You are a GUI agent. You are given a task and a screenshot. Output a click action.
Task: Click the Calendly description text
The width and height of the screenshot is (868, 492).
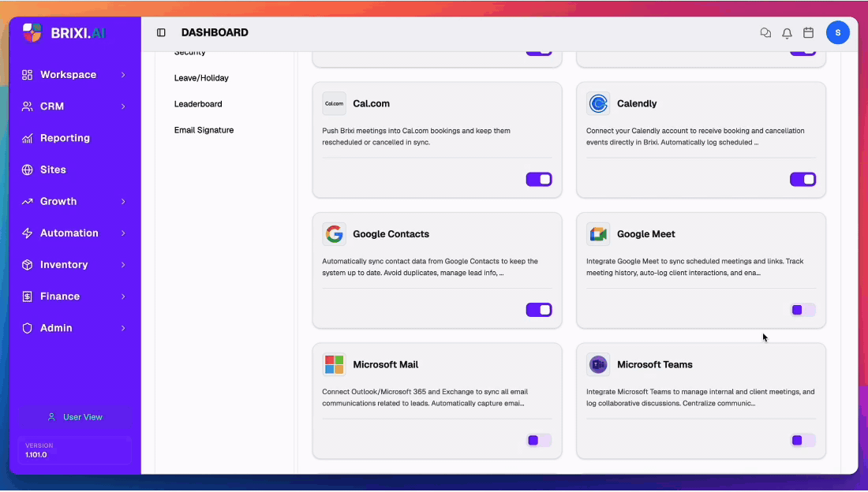[x=695, y=136]
